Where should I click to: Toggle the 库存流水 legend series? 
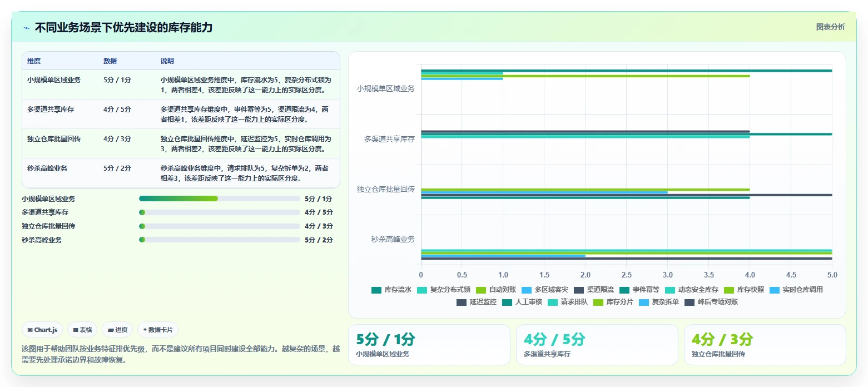click(391, 290)
